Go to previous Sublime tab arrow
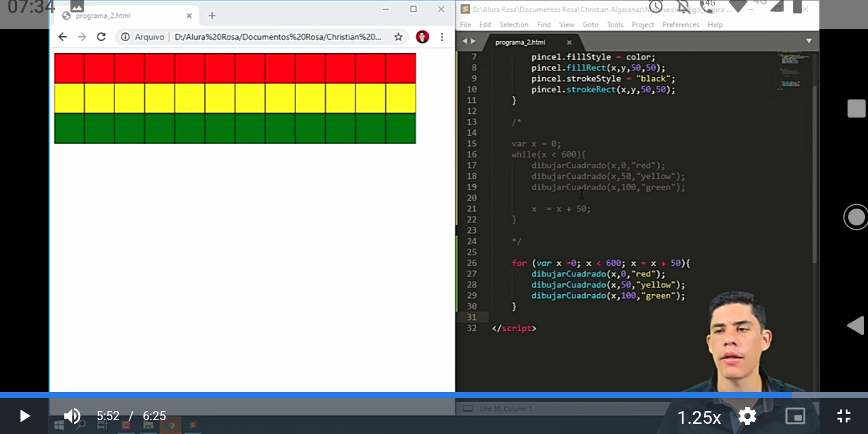The height and width of the screenshot is (434, 868). click(x=464, y=42)
